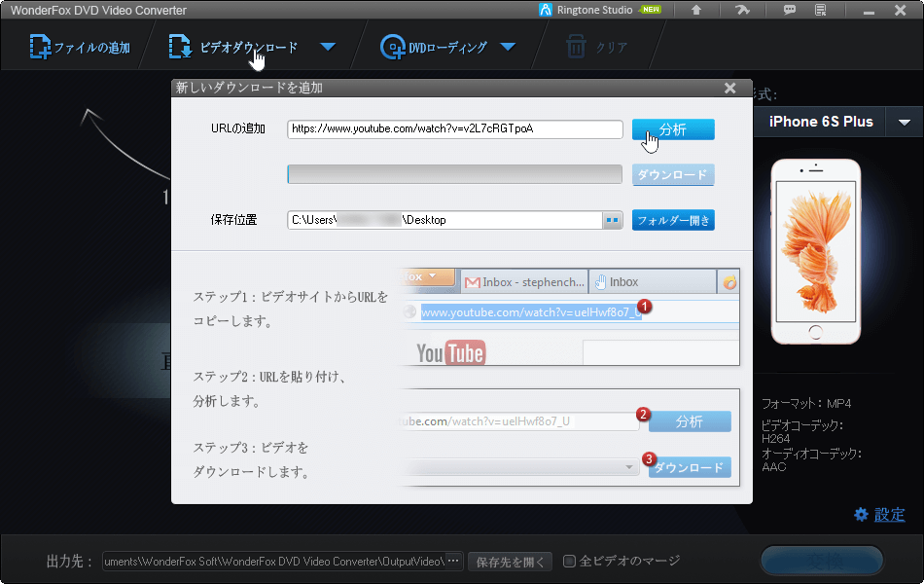Open the feedback speech bubble icon

790,10
